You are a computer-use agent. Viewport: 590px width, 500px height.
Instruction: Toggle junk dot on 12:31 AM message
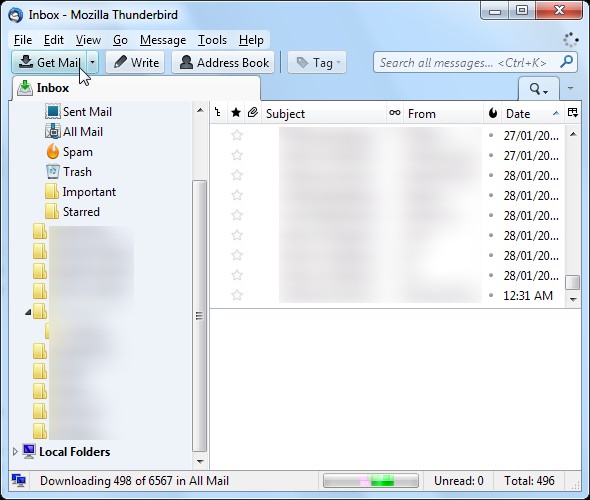(491, 296)
